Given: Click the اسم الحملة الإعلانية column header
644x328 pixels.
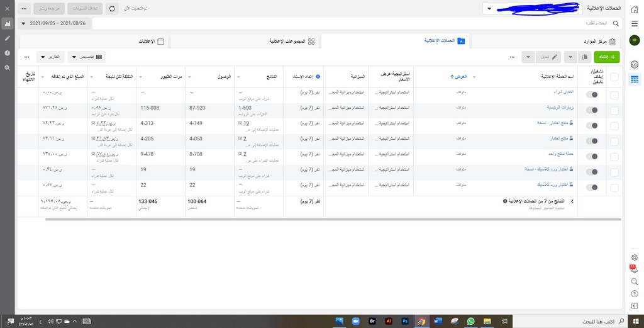Looking at the screenshot, I should tap(557, 76).
